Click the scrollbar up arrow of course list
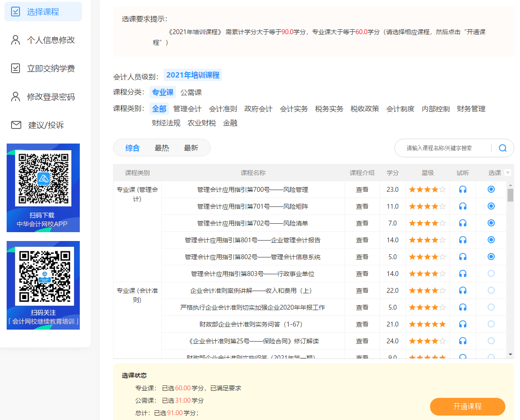The image size is (520, 420). [510, 185]
